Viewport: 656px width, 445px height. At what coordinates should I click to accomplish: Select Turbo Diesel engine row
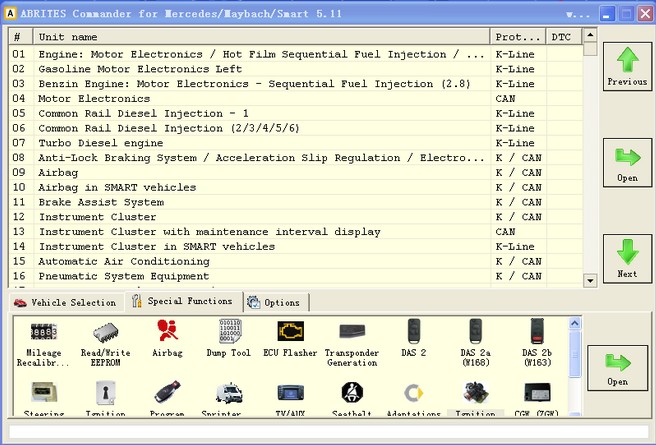click(x=296, y=143)
